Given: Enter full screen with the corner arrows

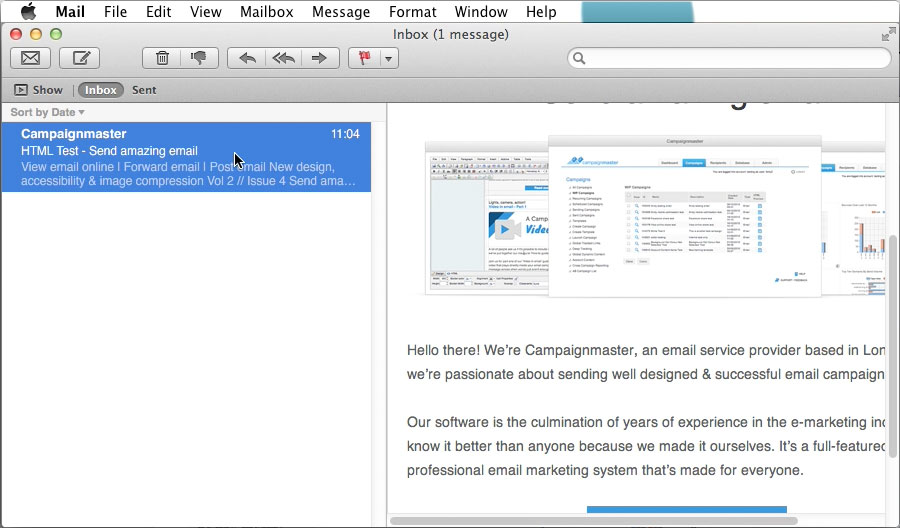Looking at the screenshot, I should coord(889,34).
